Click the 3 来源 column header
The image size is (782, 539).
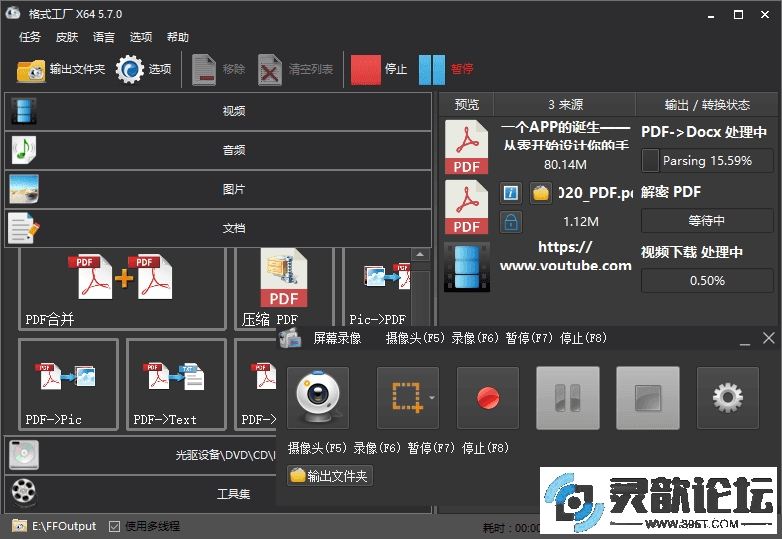pyautogui.click(x=565, y=105)
